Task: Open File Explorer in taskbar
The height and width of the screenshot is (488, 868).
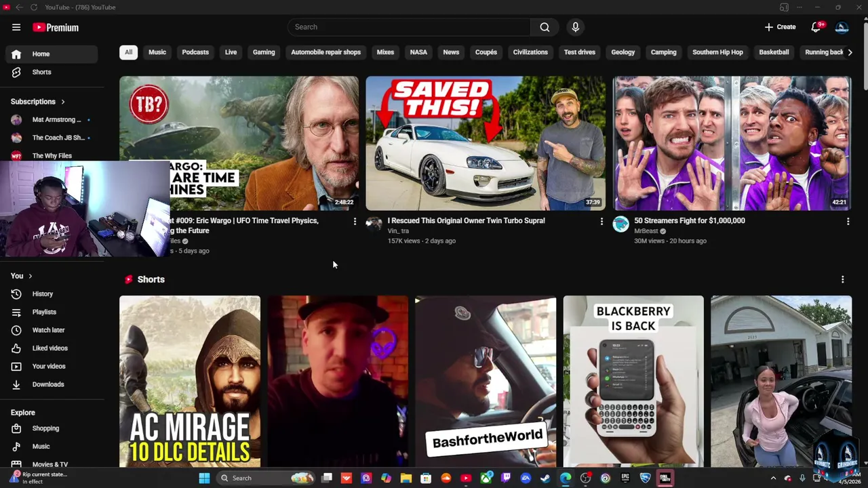Action: click(406, 478)
